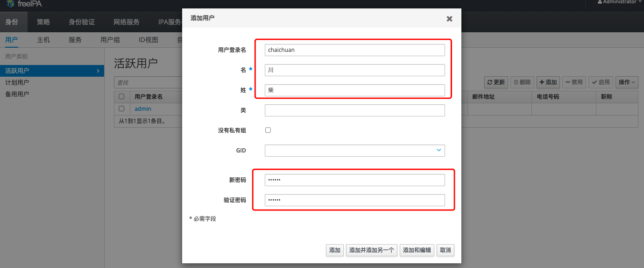Expand the GID dropdown list
The height and width of the screenshot is (268, 644).
(439, 150)
